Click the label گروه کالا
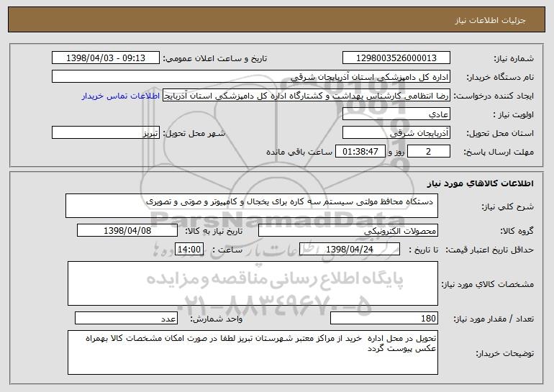Image resolution: width=554 pixels, height=392 pixels. click(517, 232)
